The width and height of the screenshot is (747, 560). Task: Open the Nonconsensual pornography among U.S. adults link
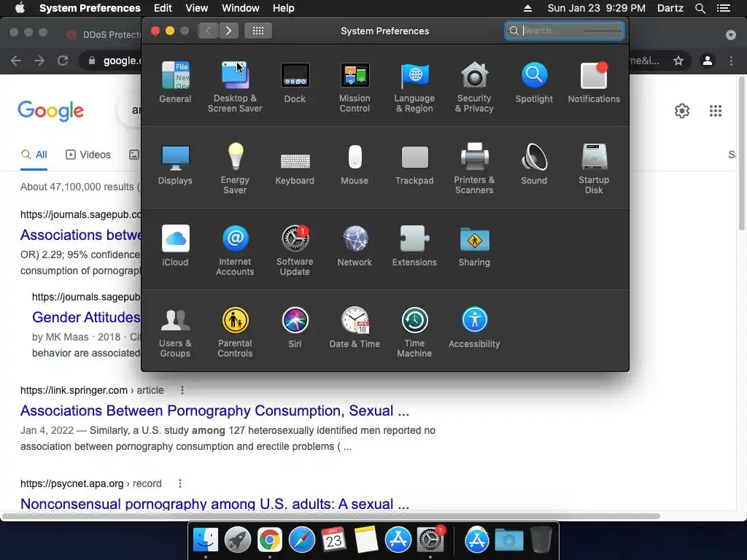pyautogui.click(x=215, y=503)
